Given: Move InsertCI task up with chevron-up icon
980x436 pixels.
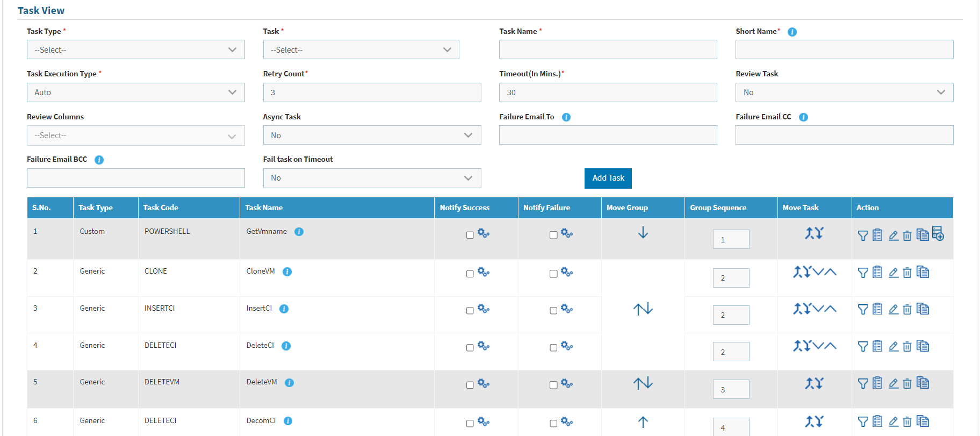Looking at the screenshot, I should 830,309.
